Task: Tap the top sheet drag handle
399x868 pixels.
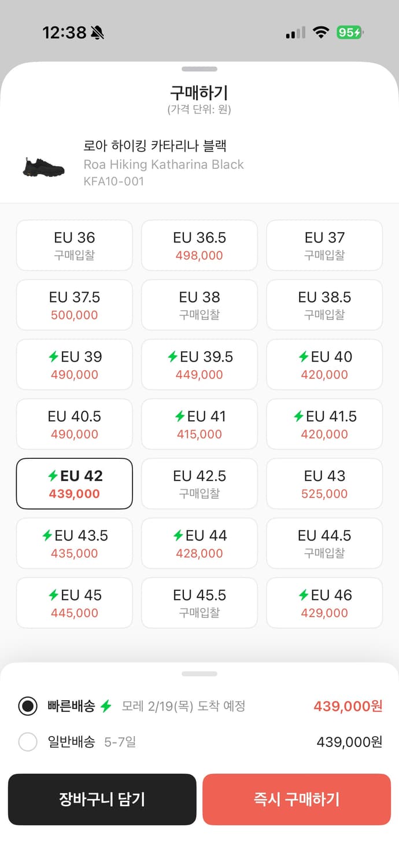Action: tap(199, 69)
